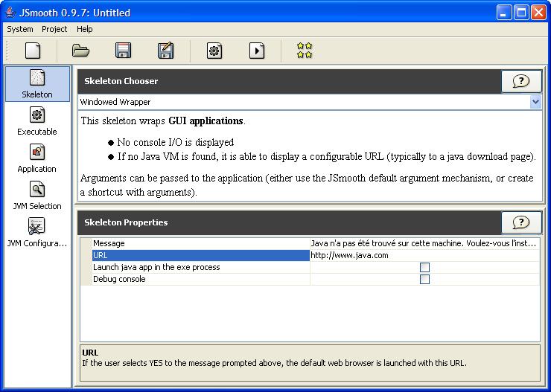Open the Project menu
The width and height of the screenshot is (551, 392).
click(54, 29)
